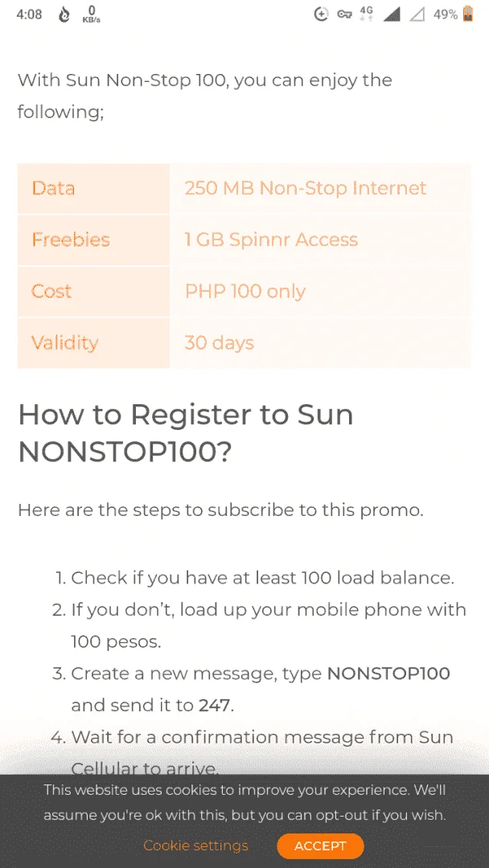Tap the filled signal strength icon
The image size is (489, 868).
pos(392,14)
